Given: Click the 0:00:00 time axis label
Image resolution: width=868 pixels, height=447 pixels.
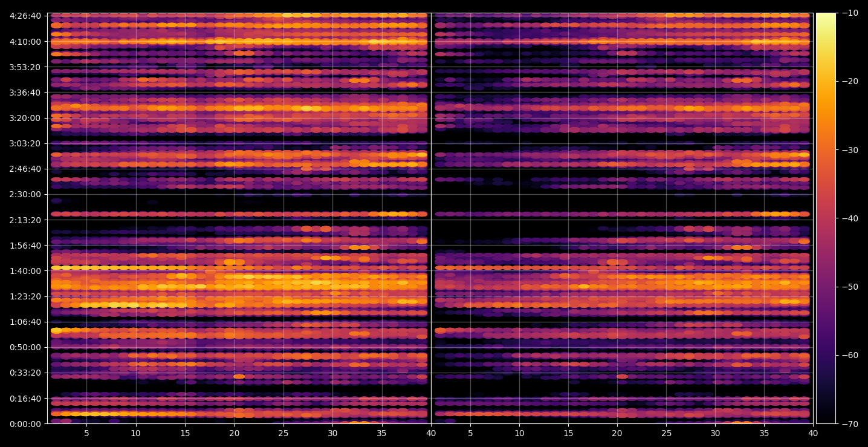Looking at the screenshot, I should pos(25,423).
